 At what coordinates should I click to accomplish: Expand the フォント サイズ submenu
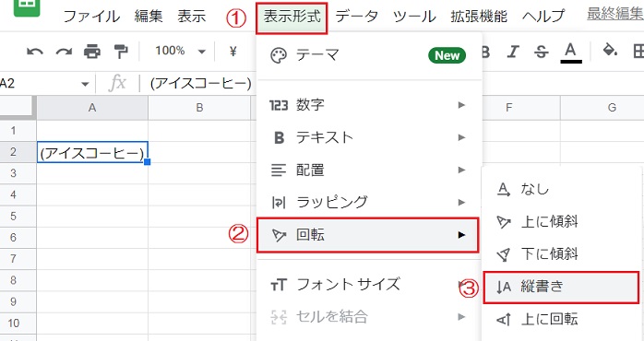coord(368,285)
